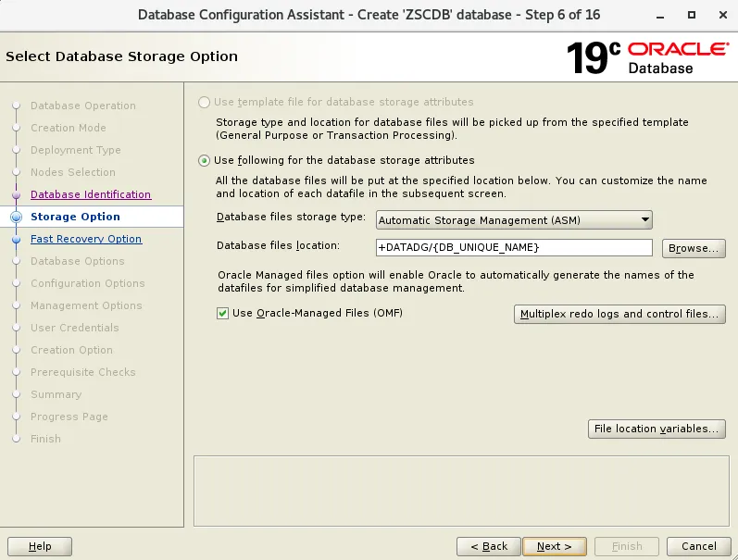Open File location variables dialog
The height and width of the screenshot is (560, 738).
click(x=657, y=429)
